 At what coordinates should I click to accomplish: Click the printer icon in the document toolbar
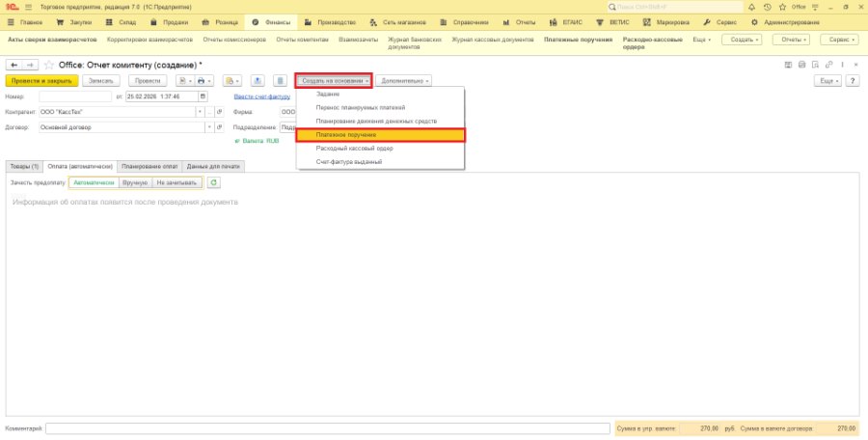click(203, 81)
